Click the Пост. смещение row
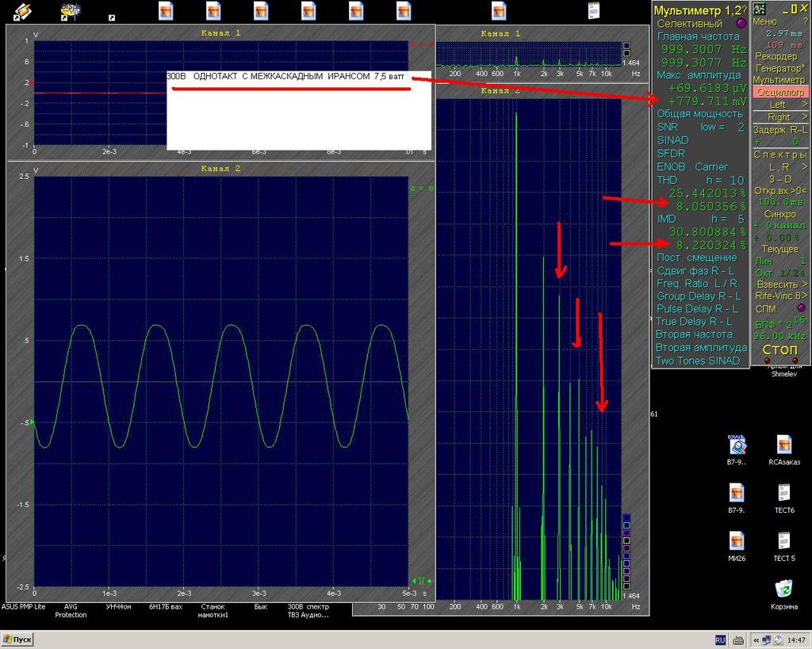 (696, 258)
